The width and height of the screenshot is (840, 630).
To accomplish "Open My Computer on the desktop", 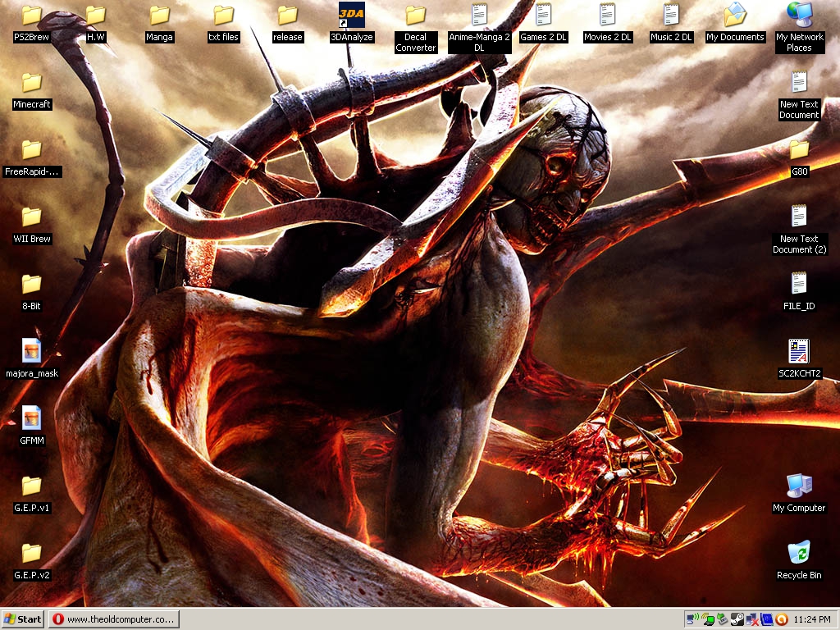I will [x=798, y=486].
